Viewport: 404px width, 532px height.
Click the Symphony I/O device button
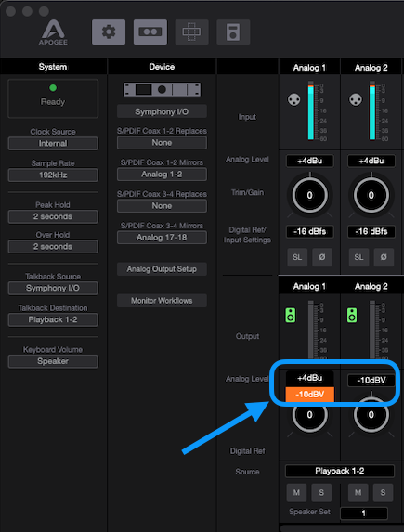pyautogui.click(x=162, y=111)
